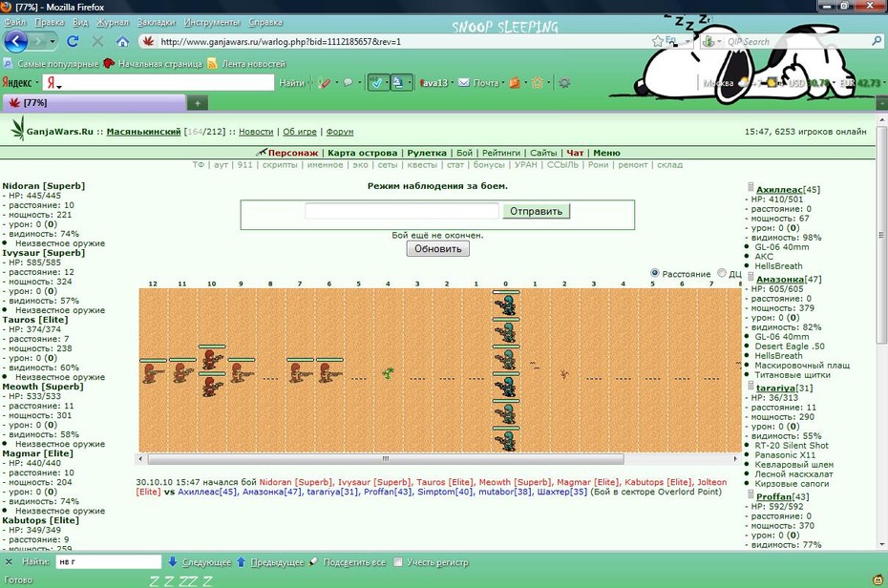Open the Лента новостей RSS feed bookmark

point(246,64)
